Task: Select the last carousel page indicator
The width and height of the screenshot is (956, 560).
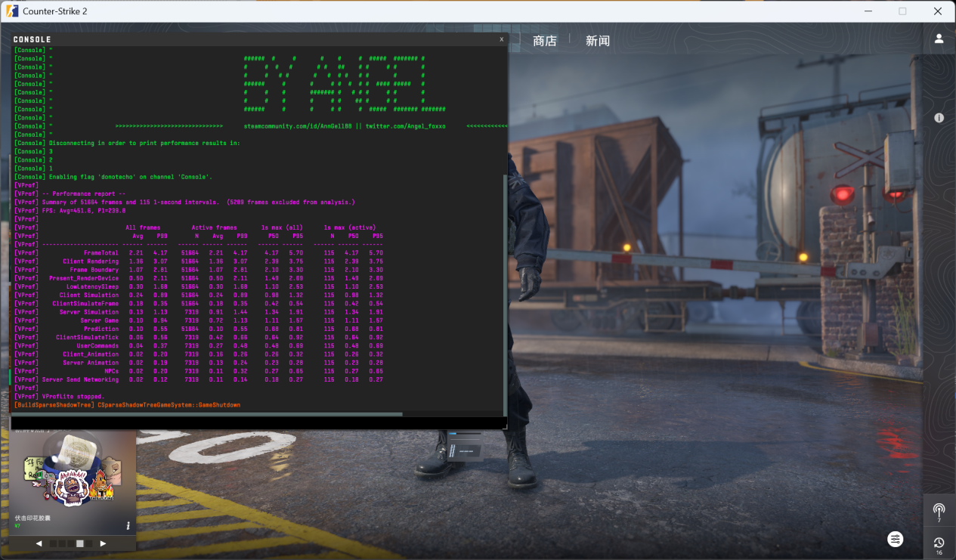Action: (89, 543)
